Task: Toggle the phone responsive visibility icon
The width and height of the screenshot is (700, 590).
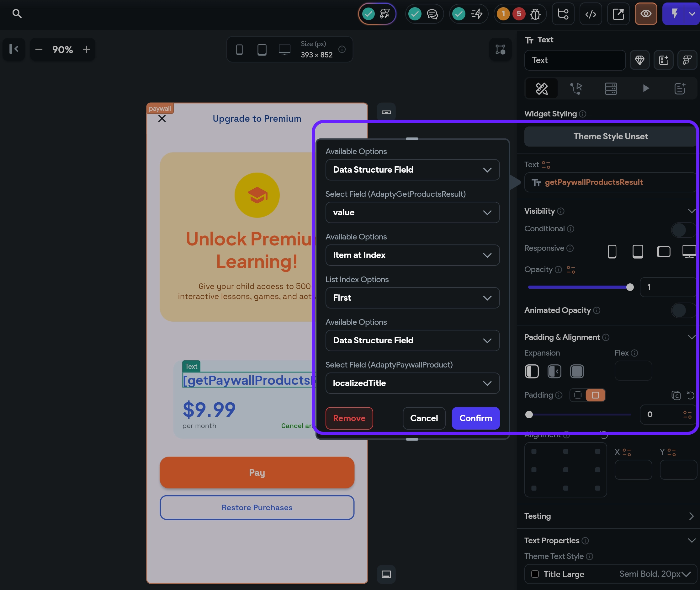Action: click(612, 251)
